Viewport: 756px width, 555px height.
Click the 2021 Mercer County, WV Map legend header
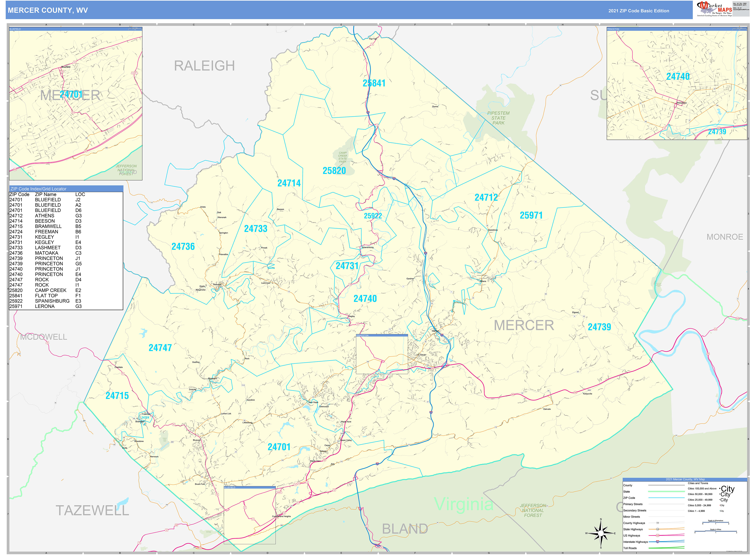click(686, 479)
